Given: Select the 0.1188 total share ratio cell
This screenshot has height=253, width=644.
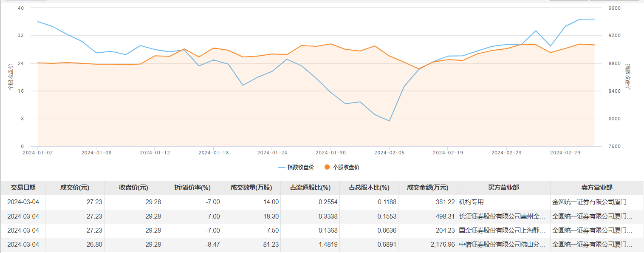Looking at the screenshot, I should [369, 202].
